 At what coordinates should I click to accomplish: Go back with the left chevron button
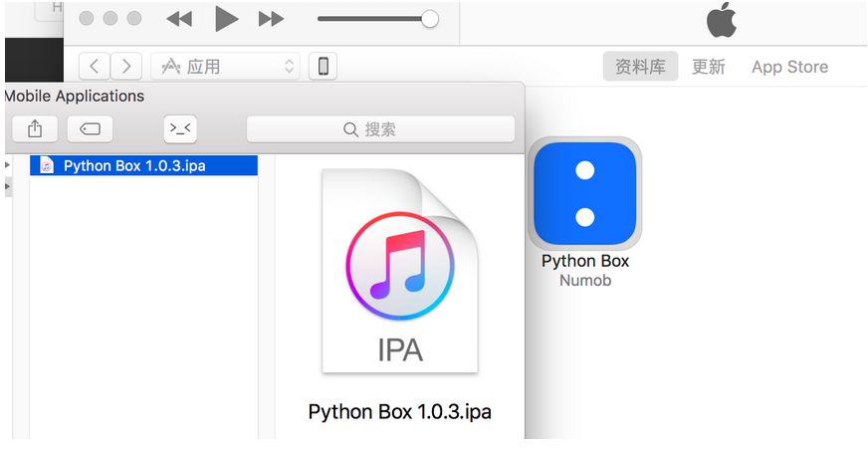click(x=95, y=67)
